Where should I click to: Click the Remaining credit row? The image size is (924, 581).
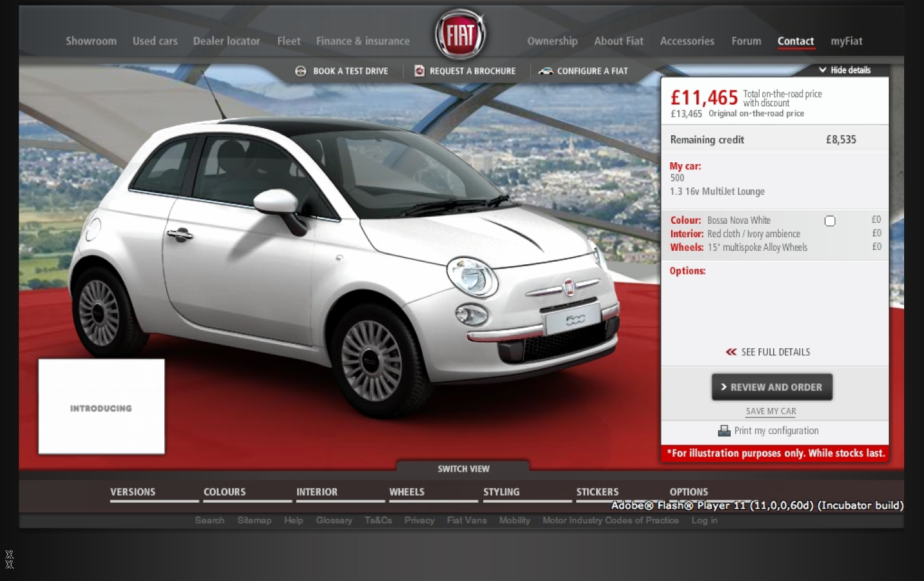click(x=774, y=140)
